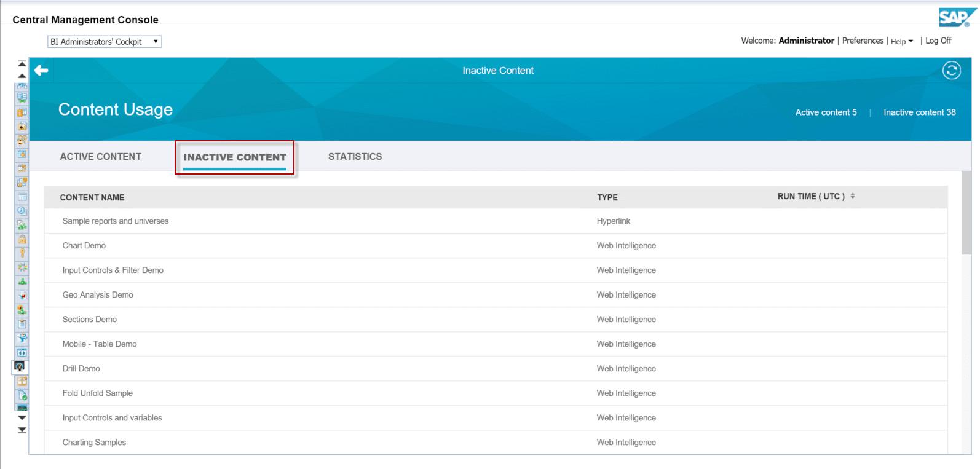Open the orange alert badge sidebar icon
This screenshot has height=469, width=980.
pyautogui.click(x=22, y=183)
